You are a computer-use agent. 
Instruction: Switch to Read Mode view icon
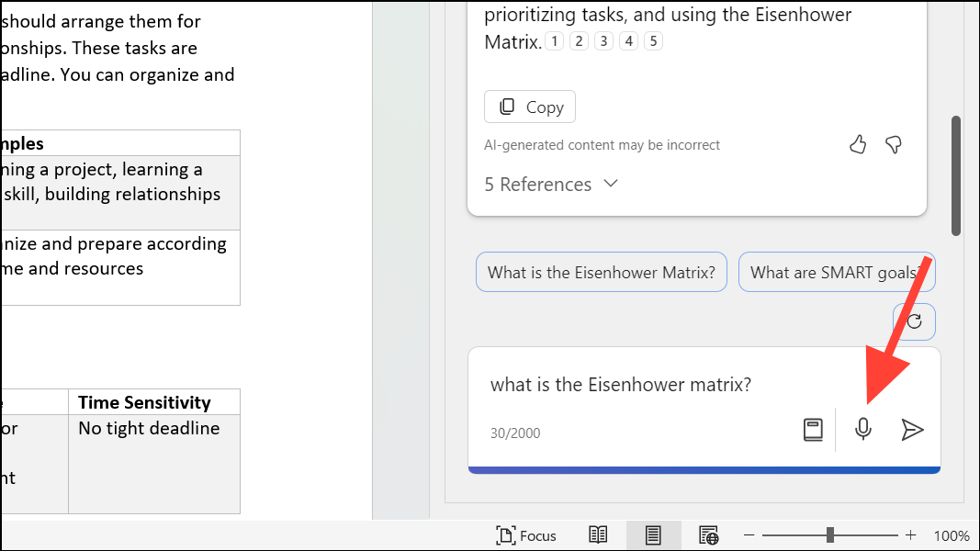tap(598, 534)
